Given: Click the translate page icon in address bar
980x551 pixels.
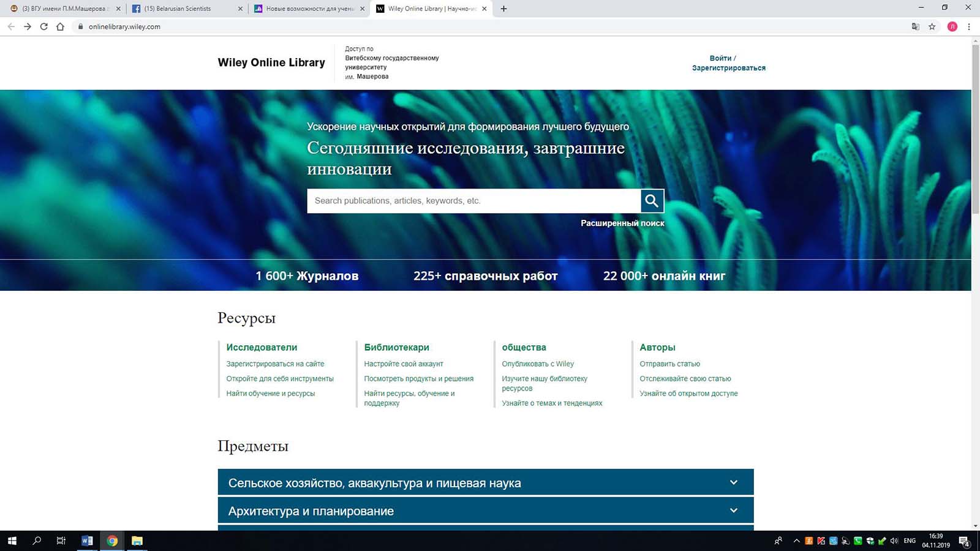Looking at the screenshot, I should pyautogui.click(x=915, y=26).
